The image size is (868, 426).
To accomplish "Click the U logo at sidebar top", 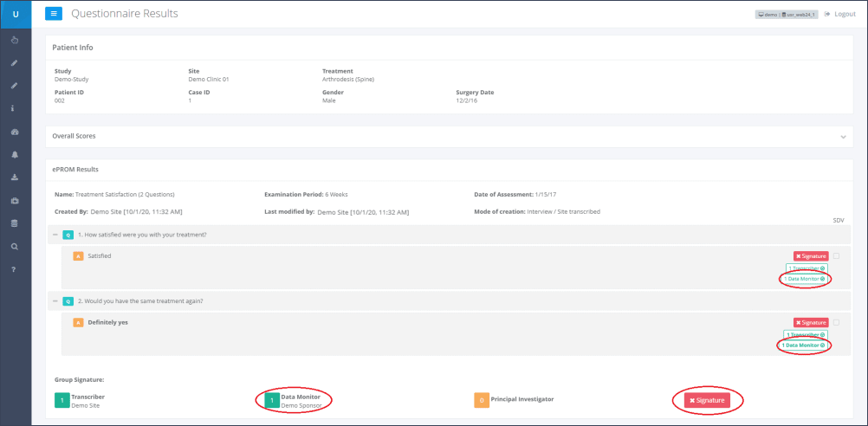I will coord(16,14).
